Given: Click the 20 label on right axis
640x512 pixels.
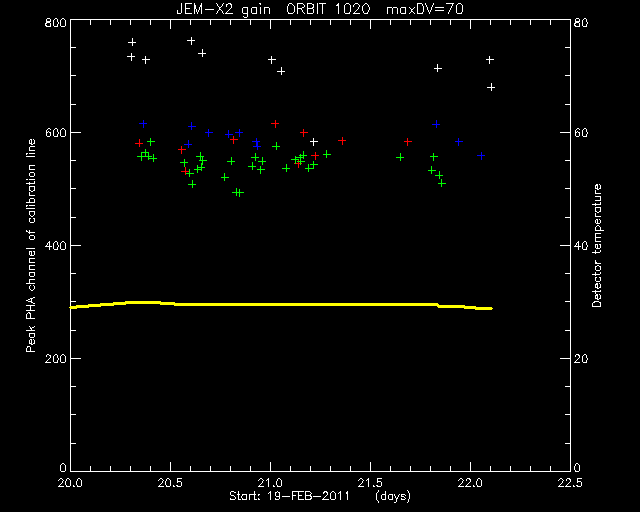Looking at the screenshot, I should coord(581,358).
